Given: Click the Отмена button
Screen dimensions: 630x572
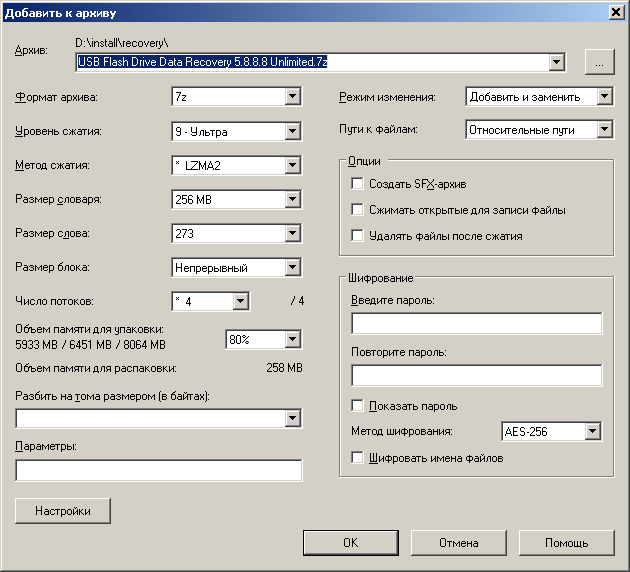Looking at the screenshot, I should coord(458,543).
